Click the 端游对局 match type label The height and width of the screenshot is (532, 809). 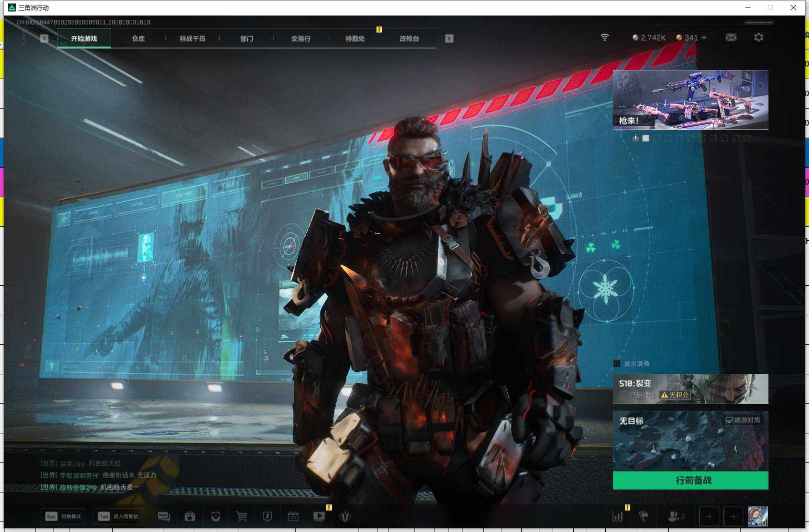743,420
